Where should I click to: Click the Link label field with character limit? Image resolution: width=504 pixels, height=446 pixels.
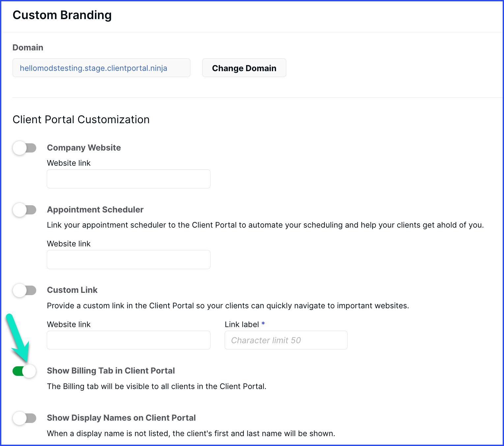point(286,340)
